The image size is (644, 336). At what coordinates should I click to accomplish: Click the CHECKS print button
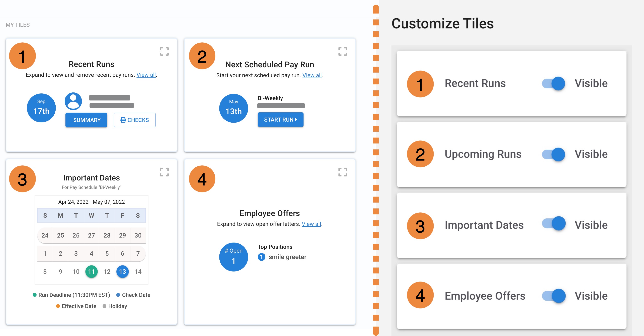coord(135,120)
